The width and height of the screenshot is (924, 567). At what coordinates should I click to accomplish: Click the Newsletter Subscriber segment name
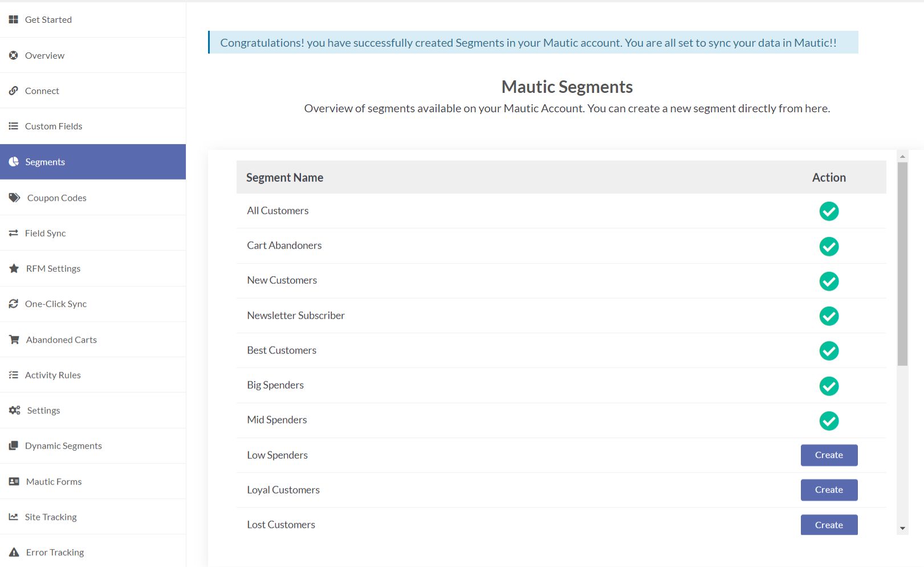[295, 316]
